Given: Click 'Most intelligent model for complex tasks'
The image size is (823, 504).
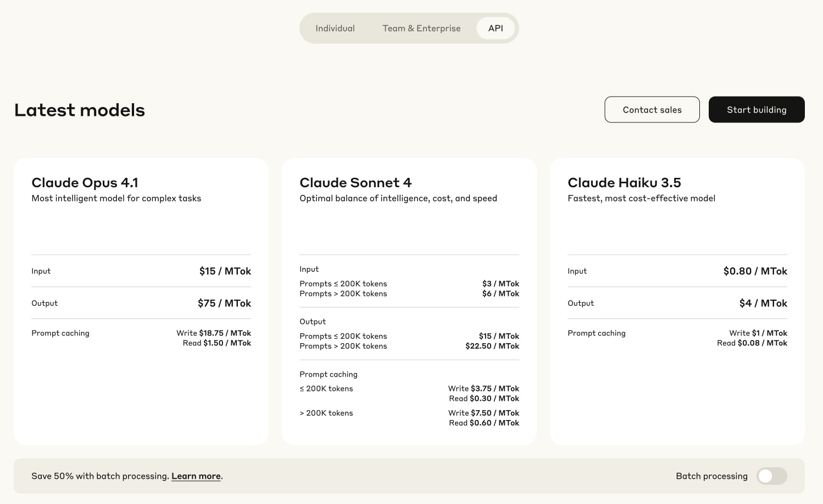Looking at the screenshot, I should (x=116, y=198).
